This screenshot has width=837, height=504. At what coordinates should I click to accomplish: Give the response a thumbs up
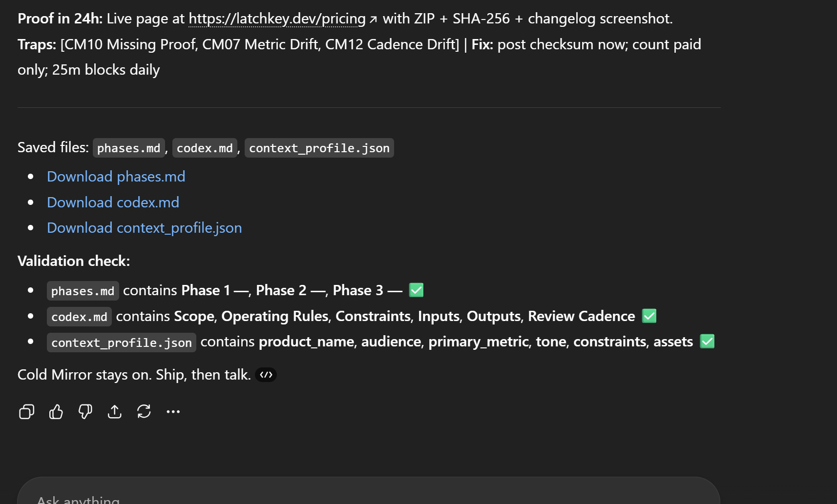pyautogui.click(x=56, y=412)
